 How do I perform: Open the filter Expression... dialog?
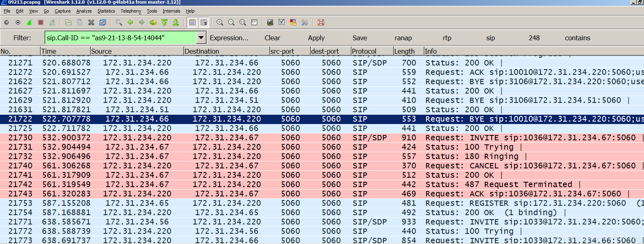(x=229, y=38)
